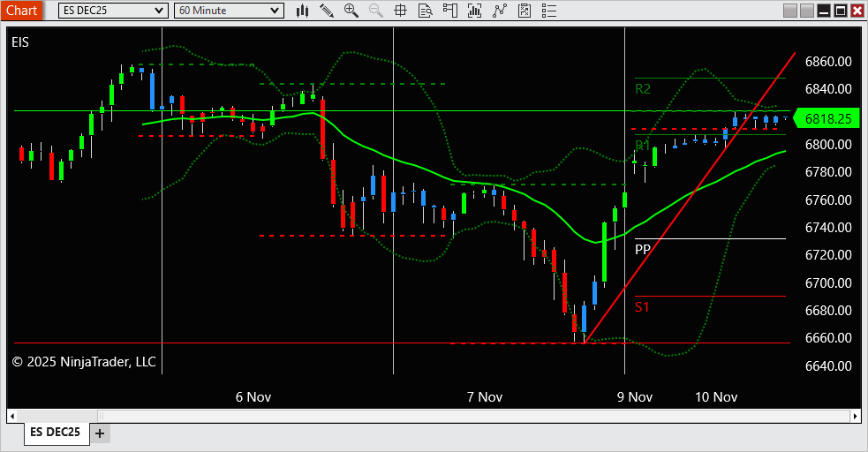This screenshot has width=868, height=452.
Task: Click the horizontal scrollbar left arrow
Action: click(x=12, y=416)
